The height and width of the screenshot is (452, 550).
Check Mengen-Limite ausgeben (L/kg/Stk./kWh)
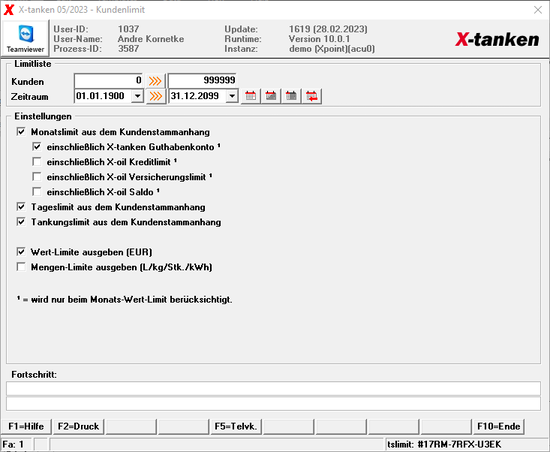click(21, 267)
